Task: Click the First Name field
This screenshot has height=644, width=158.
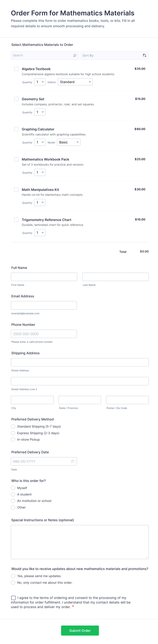Action: 44,276
